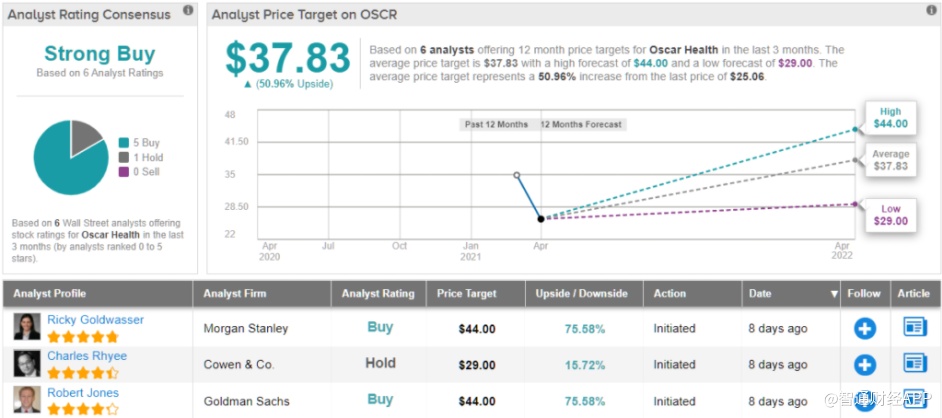Click the High $44.00 forecast label
This screenshot has width=942, height=418.
[890, 118]
